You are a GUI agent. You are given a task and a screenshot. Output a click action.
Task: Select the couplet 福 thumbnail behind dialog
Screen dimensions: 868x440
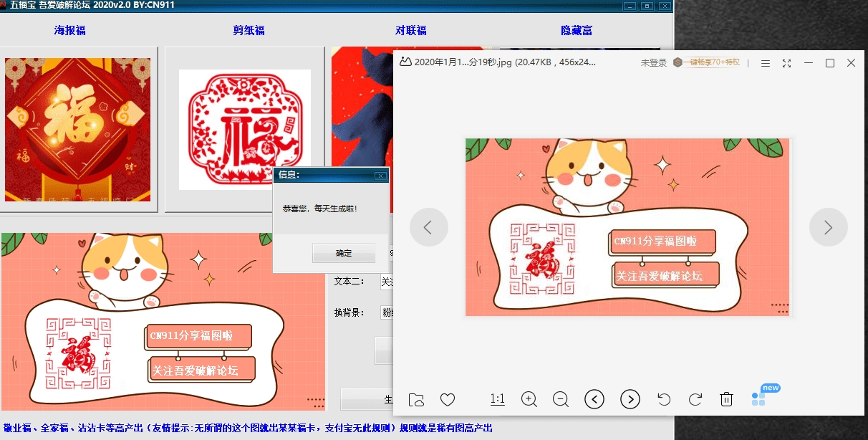click(362, 107)
